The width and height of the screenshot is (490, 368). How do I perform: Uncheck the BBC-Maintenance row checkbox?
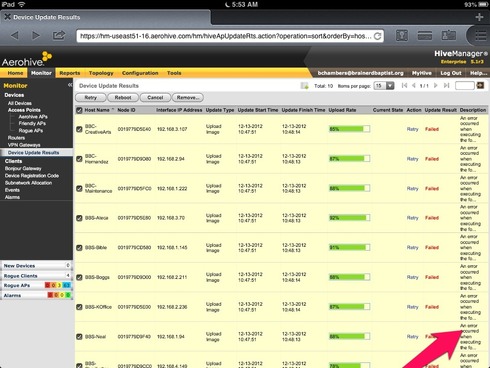79,188
